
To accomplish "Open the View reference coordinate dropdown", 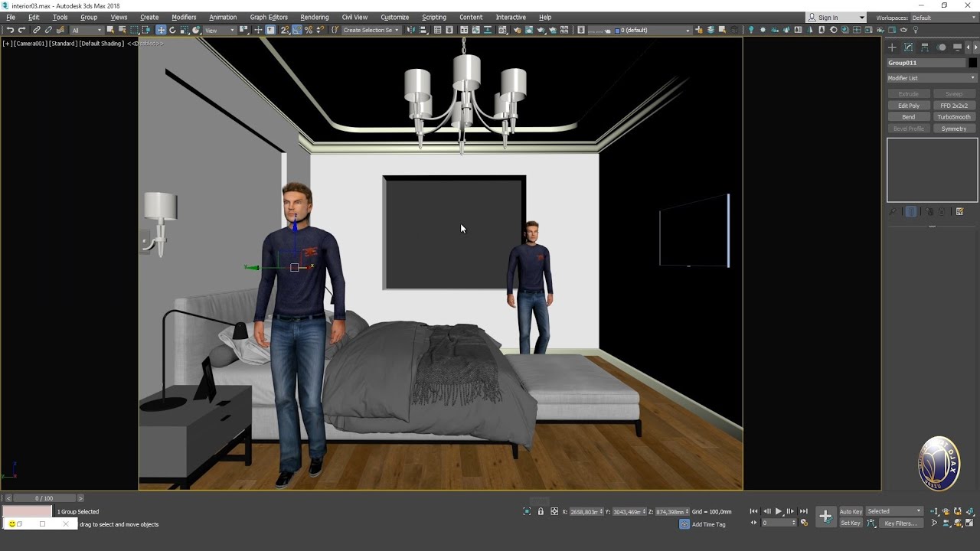I will click(x=220, y=30).
